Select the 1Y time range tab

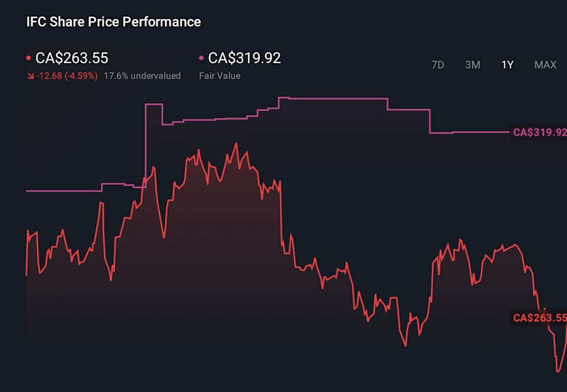(507, 65)
